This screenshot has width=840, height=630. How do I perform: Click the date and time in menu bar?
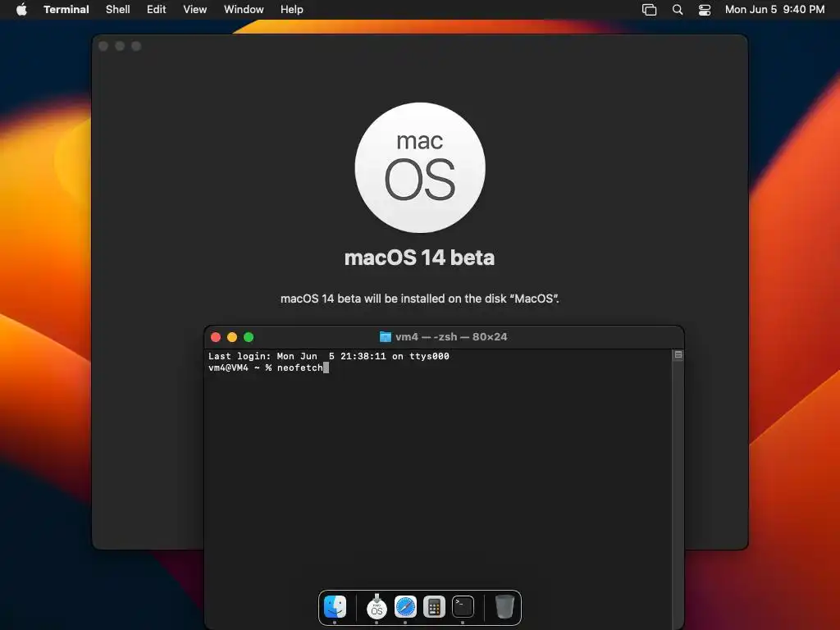click(774, 10)
